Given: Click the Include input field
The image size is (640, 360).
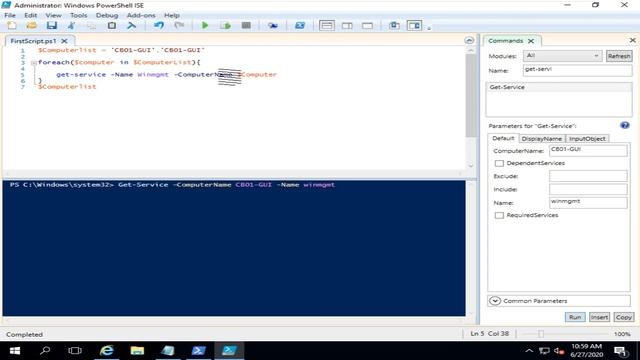Looking at the screenshot, I should coord(588,189).
